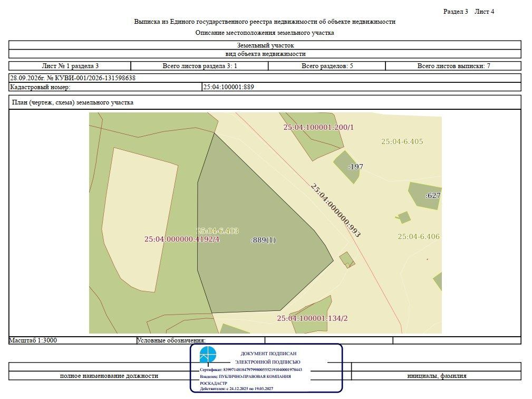Select the "Всего листов выписки: 7" cell
This screenshot has width=532, height=399.
(x=453, y=66)
